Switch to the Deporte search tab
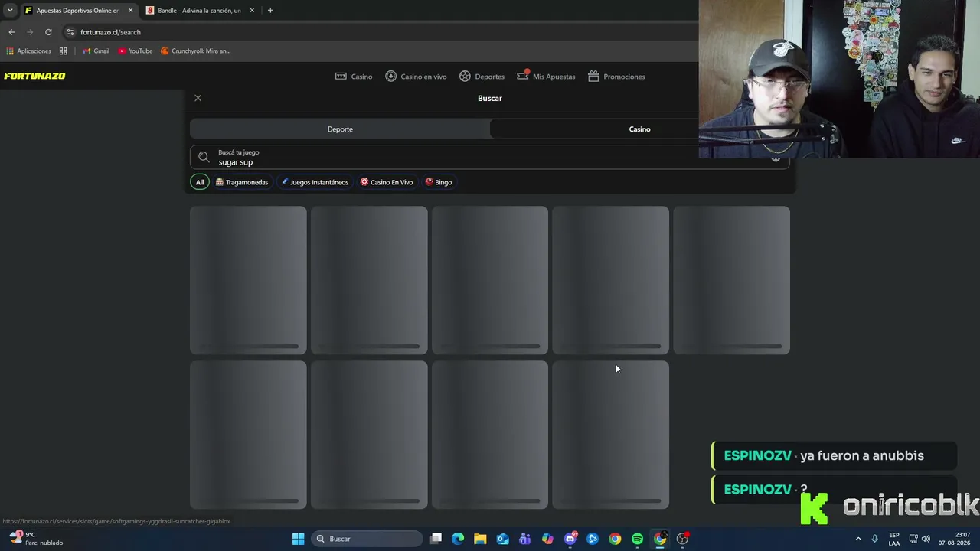Screen dimensions: 980x551 [340, 129]
